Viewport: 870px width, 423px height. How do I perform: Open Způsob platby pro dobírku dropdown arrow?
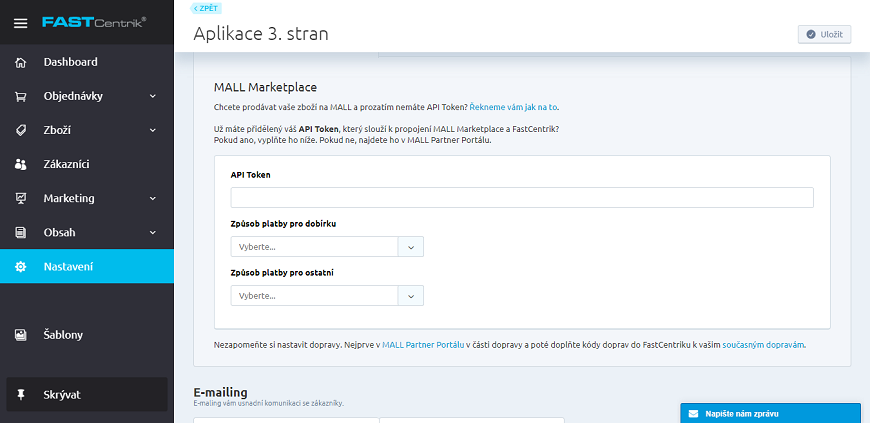click(411, 247)
